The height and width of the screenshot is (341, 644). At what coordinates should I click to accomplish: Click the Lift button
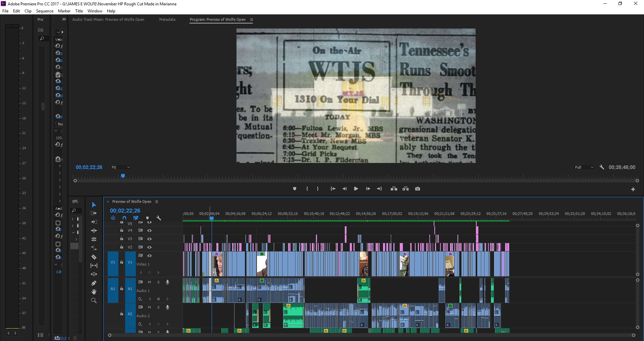point(394,189)
